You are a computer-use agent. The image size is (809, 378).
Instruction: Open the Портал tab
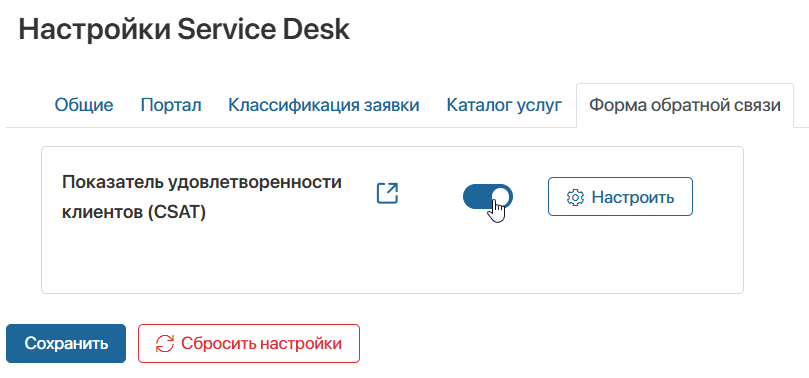(171, 105)
